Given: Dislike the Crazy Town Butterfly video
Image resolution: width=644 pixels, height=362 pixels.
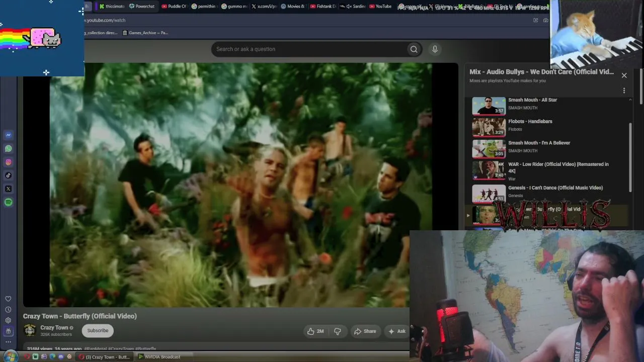Looking at the screenshot, I should (x=338, y=331).
